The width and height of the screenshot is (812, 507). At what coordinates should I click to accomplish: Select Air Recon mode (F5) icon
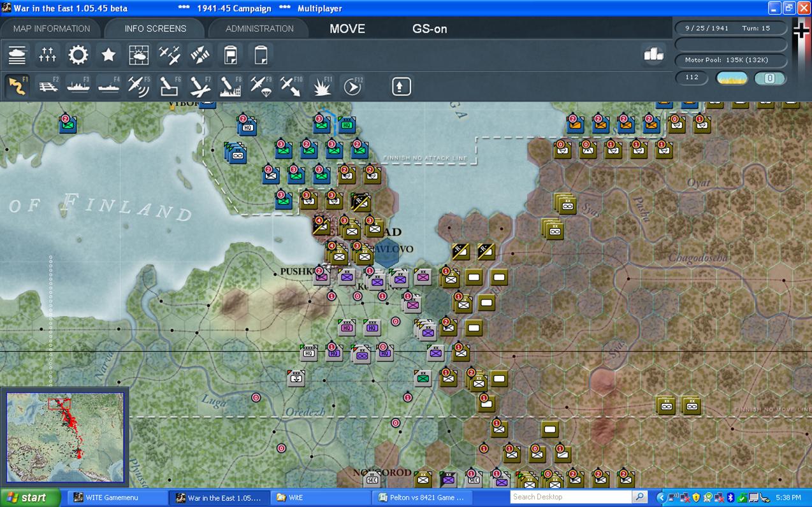pos(139,86)
